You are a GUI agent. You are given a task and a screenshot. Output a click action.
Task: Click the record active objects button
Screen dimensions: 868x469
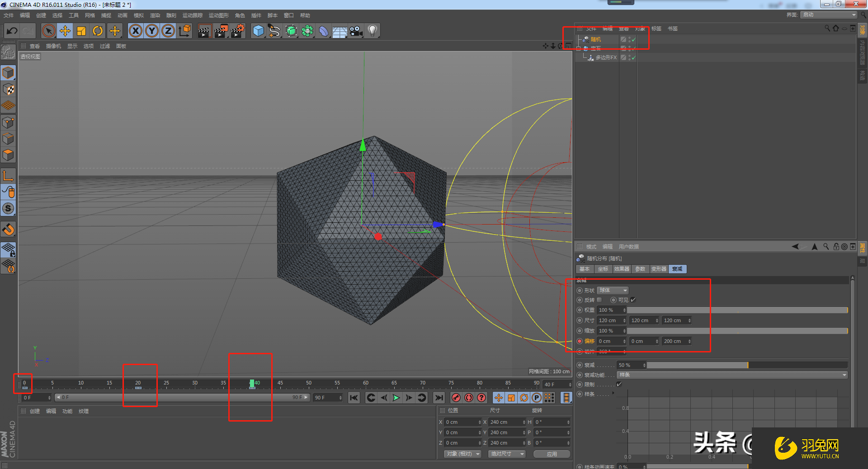456,398
